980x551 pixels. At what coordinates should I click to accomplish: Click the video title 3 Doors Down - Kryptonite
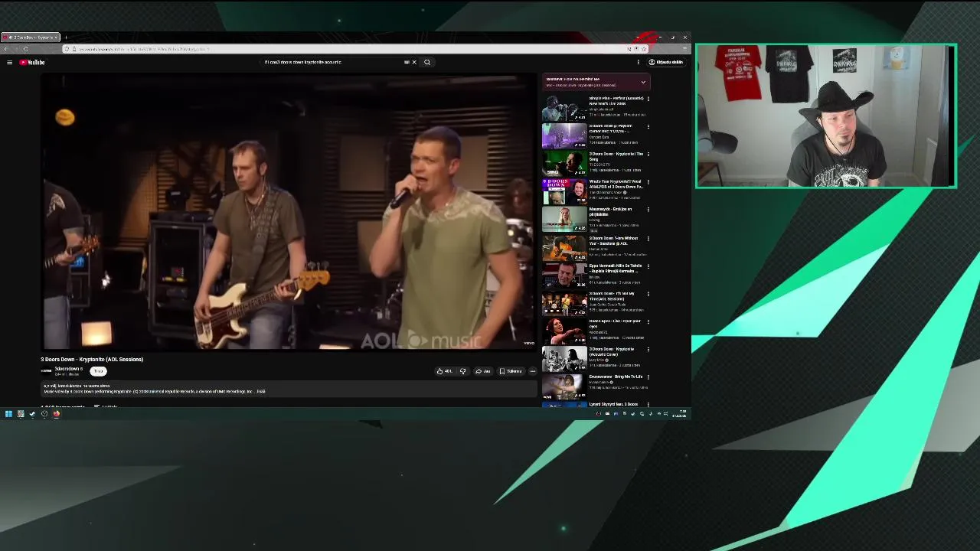pyautogui.click(x=92, y=359)
